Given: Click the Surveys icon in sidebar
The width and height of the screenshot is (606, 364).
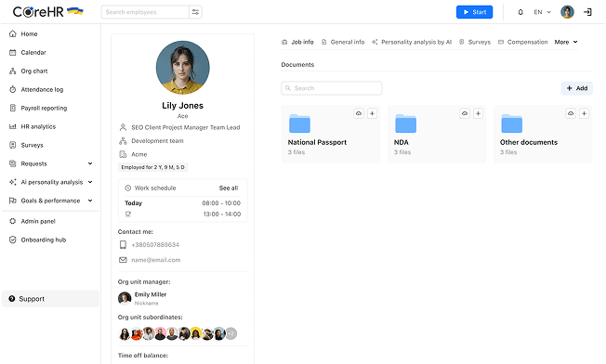Looking at the screenshot, I should coord(13,145).
